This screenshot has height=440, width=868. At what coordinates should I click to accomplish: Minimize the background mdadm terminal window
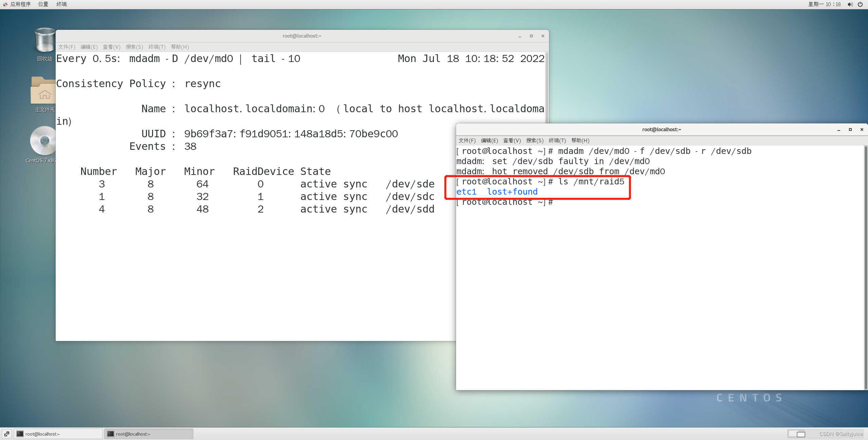pyautogui.click(x=520, y=36)
